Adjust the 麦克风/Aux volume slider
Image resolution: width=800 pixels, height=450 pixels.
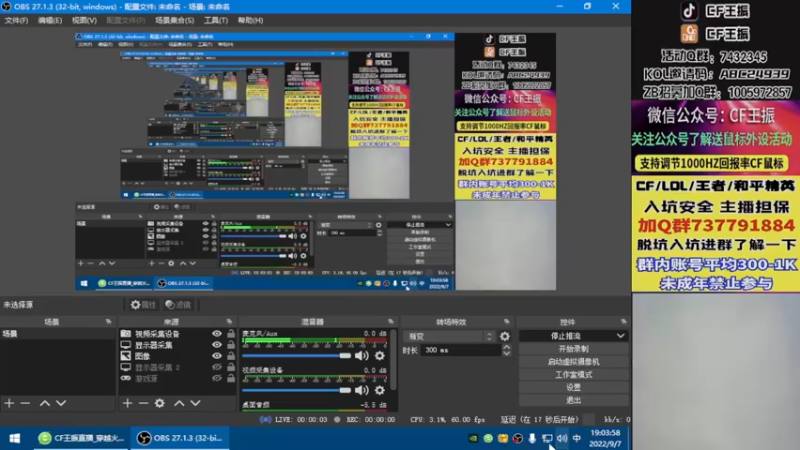296,356
